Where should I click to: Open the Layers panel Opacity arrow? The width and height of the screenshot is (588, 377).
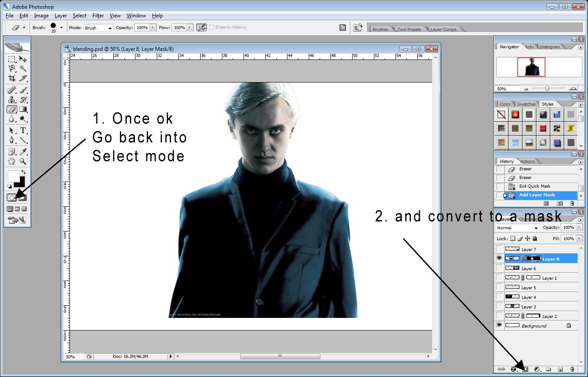[x=578, y=228]
